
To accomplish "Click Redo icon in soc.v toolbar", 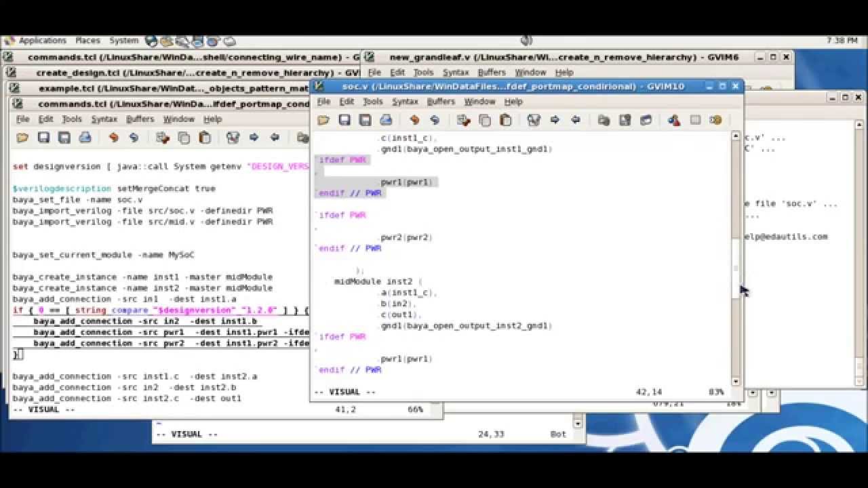I will [435, 120].
